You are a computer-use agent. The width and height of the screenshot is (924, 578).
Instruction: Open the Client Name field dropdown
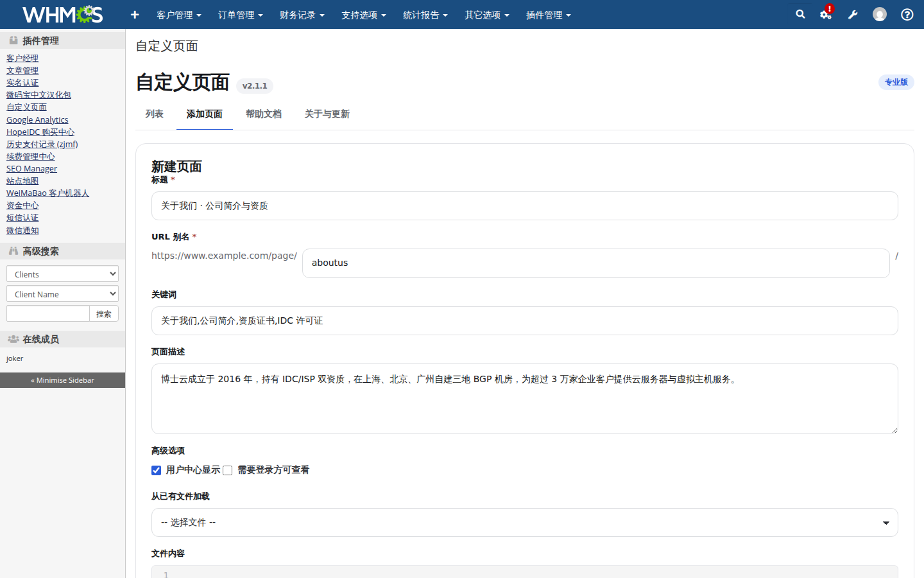(63, 293)
